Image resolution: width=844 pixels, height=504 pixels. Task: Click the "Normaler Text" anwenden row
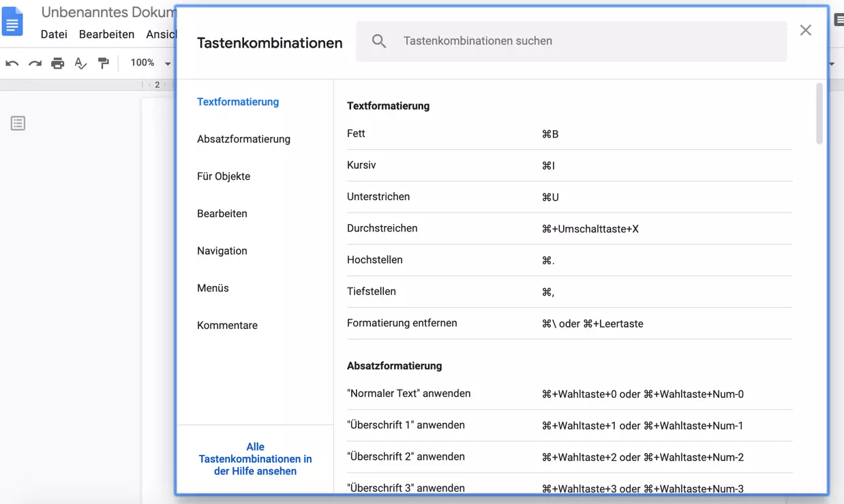coord(569,394)
